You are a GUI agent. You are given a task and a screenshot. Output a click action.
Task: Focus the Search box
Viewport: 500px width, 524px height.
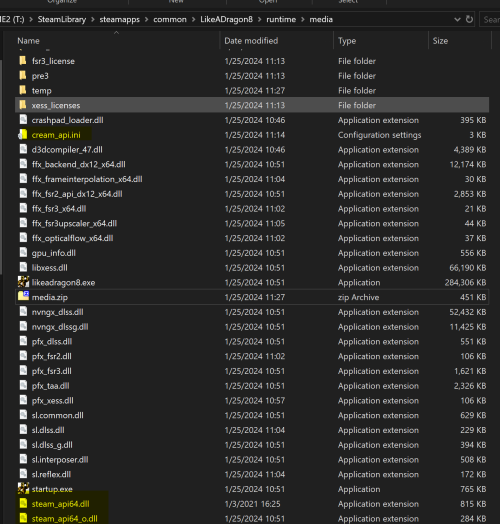[490, 19]
